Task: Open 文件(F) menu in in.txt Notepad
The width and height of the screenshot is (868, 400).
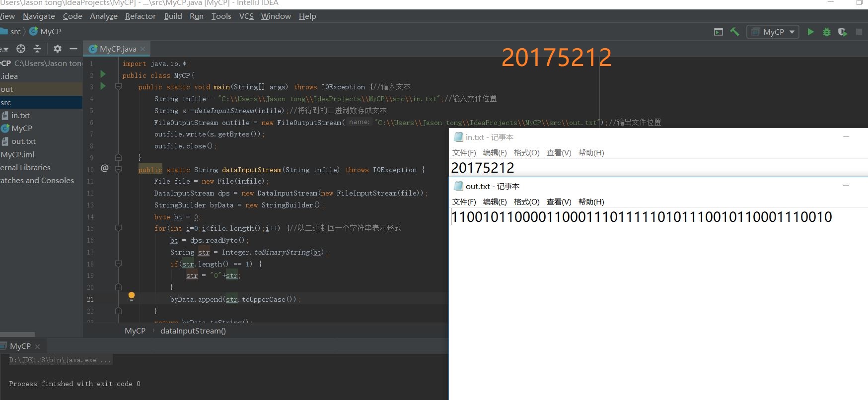Action: (464, 153)
